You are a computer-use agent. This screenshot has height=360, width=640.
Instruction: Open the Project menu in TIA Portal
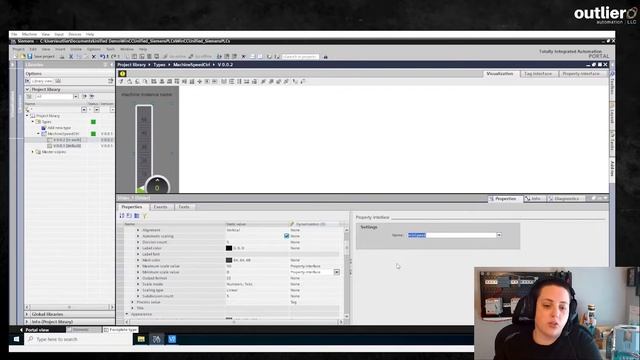18,49
